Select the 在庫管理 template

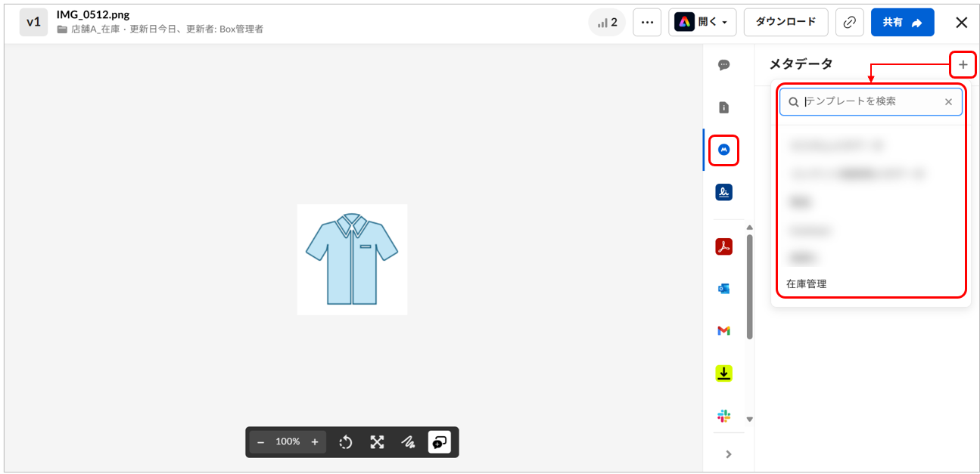click(807, 284)
